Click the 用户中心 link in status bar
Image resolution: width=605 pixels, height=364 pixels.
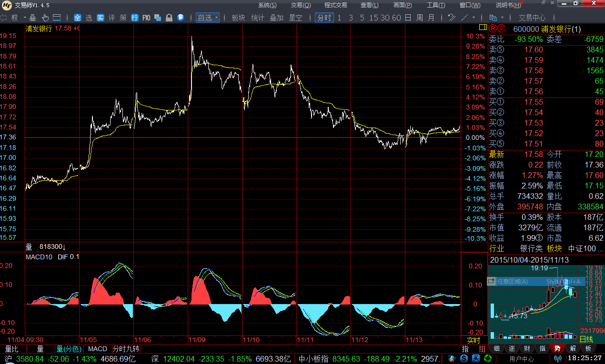click(521, 358)
